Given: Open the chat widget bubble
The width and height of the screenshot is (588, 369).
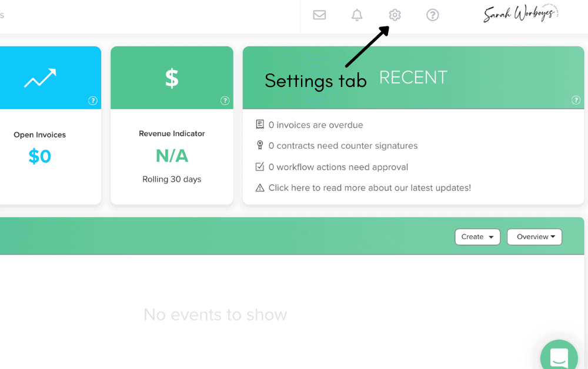Looking at the screenshot, I should point(559,356).
